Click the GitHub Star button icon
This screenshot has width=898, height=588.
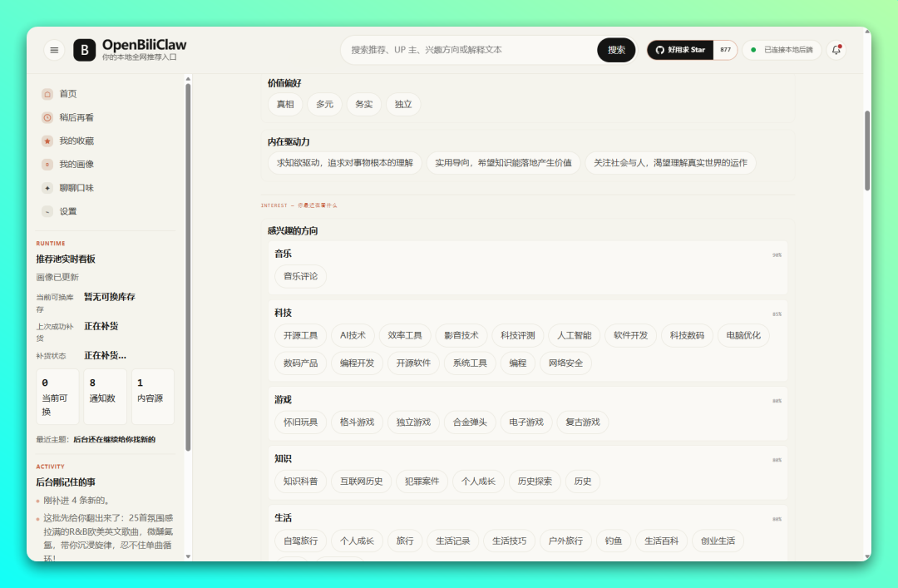pyautogui.click(x=659, y=50)
